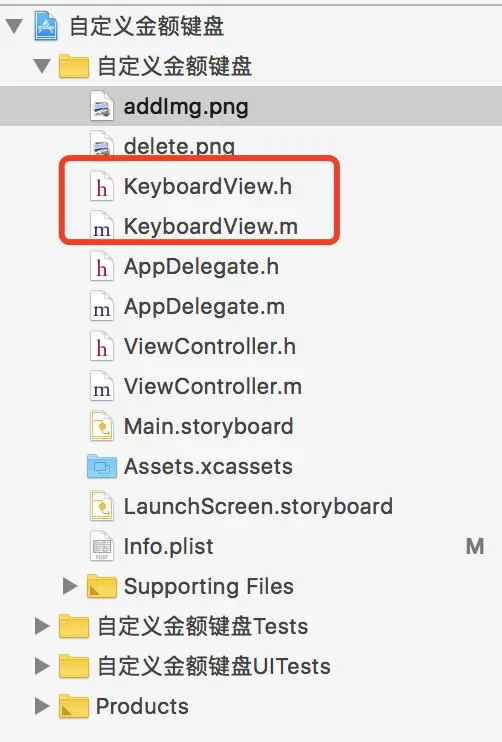This screenshot has height=742, width=502.
Task: Open AppDelegate.m file
Action: click(204, 307)
